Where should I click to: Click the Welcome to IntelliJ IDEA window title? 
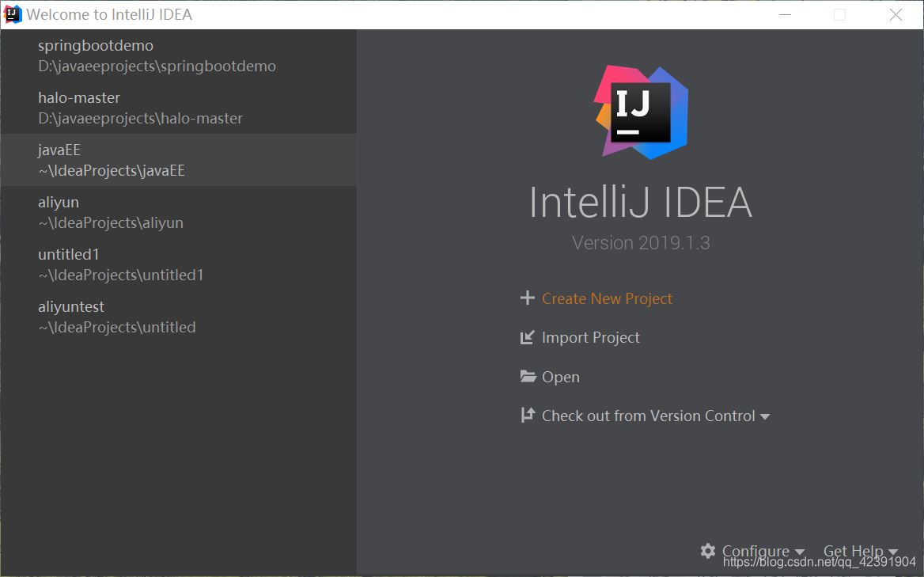click(109, 15)
